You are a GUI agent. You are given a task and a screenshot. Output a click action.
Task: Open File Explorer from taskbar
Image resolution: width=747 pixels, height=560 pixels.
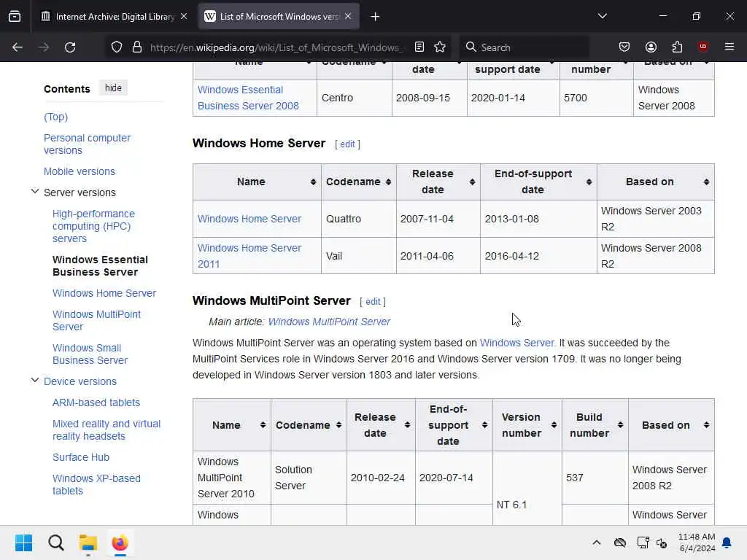[88, 542]
